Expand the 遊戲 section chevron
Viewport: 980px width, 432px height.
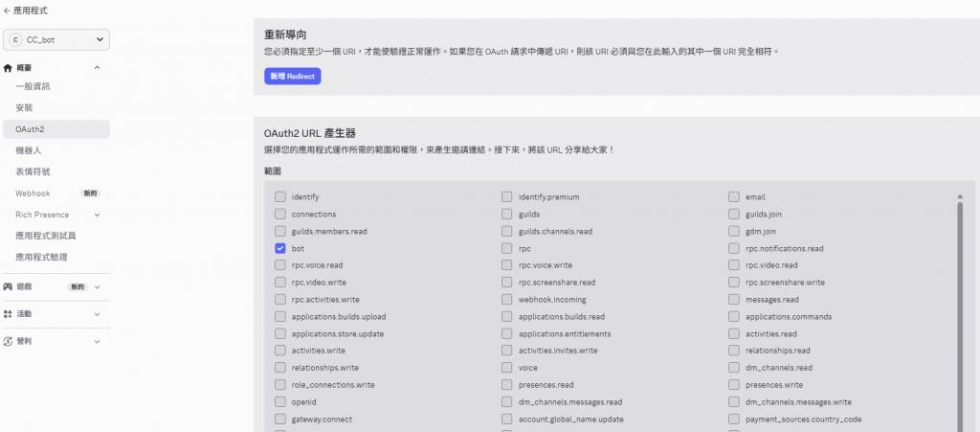97,287
